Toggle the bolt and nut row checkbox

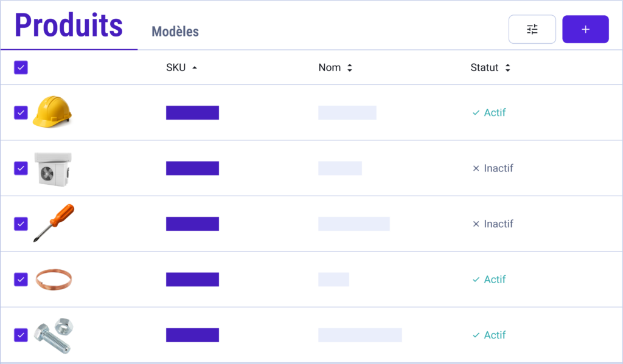click(x=21, y=335)
